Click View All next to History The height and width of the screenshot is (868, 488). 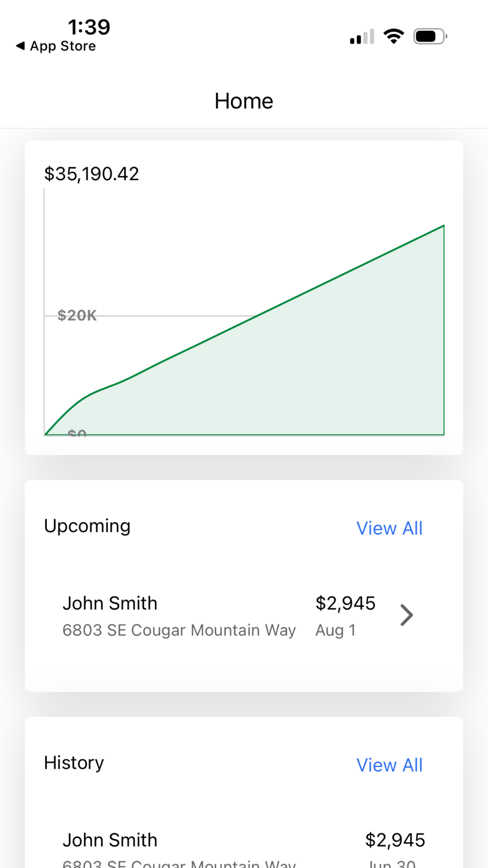tap(389, 765)
